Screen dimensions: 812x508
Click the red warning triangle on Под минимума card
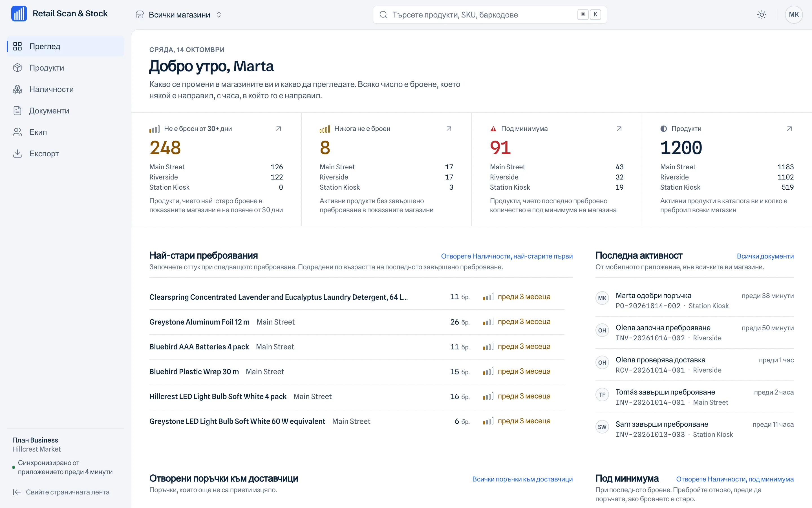click(x=493, y=129)
